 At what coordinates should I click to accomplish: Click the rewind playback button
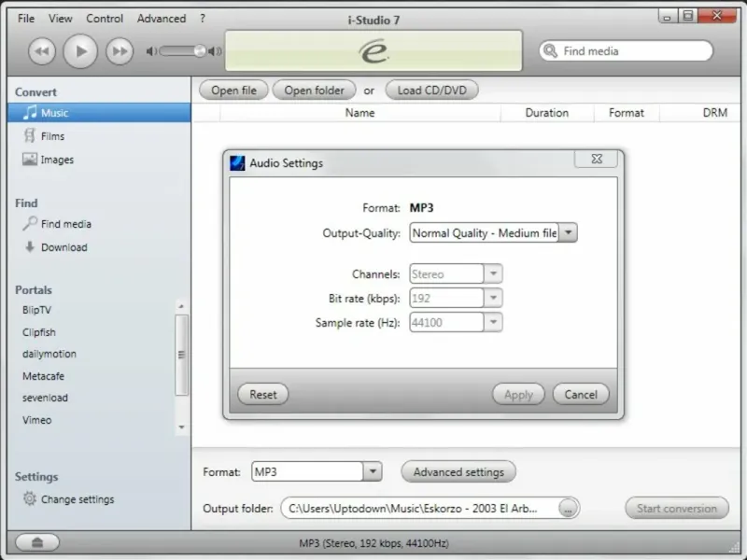(x=42, y=51)
